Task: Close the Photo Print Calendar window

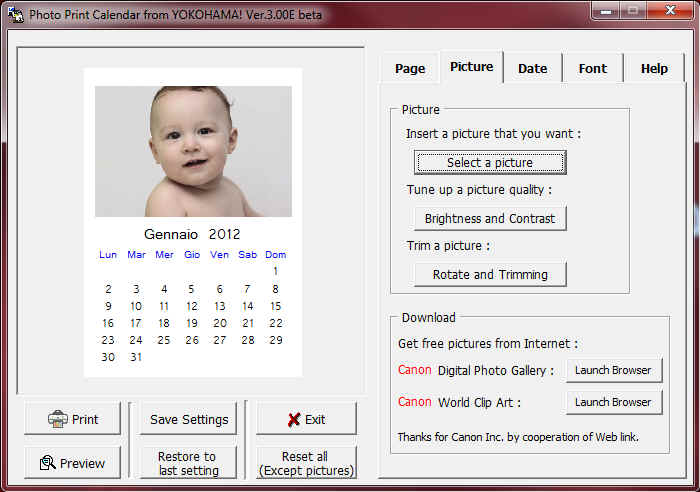Action: point(670,11)
